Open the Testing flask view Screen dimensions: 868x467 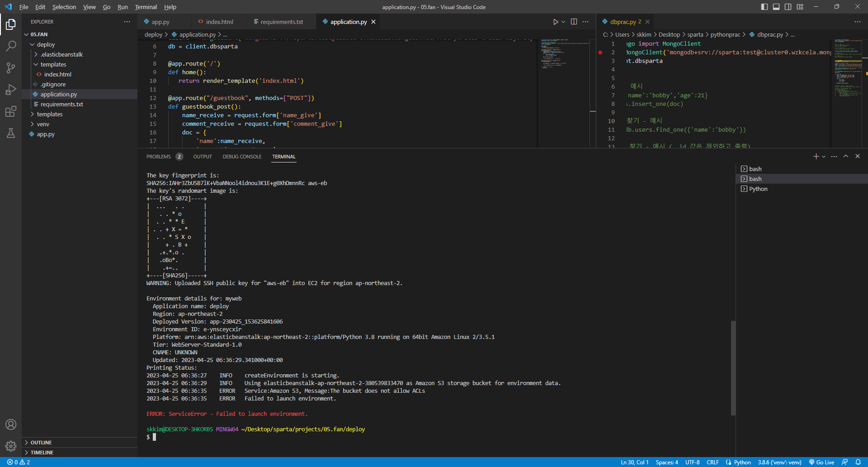pos(11,133)
